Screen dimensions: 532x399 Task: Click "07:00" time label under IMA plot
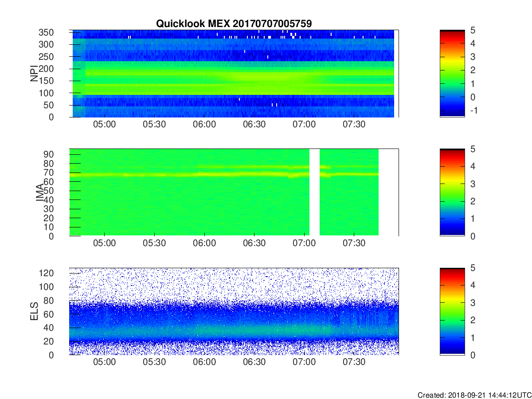click(x=304, y=244)
